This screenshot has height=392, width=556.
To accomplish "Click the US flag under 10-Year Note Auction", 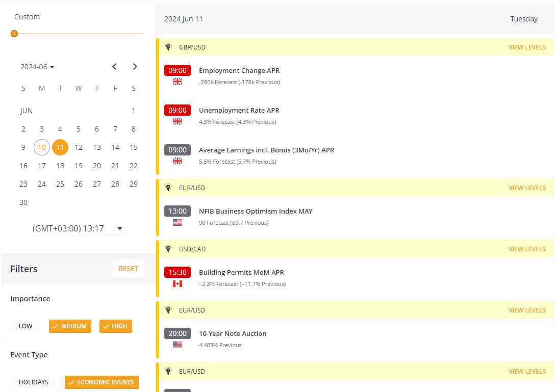I will pyautogui.click(x=177, y=344).
